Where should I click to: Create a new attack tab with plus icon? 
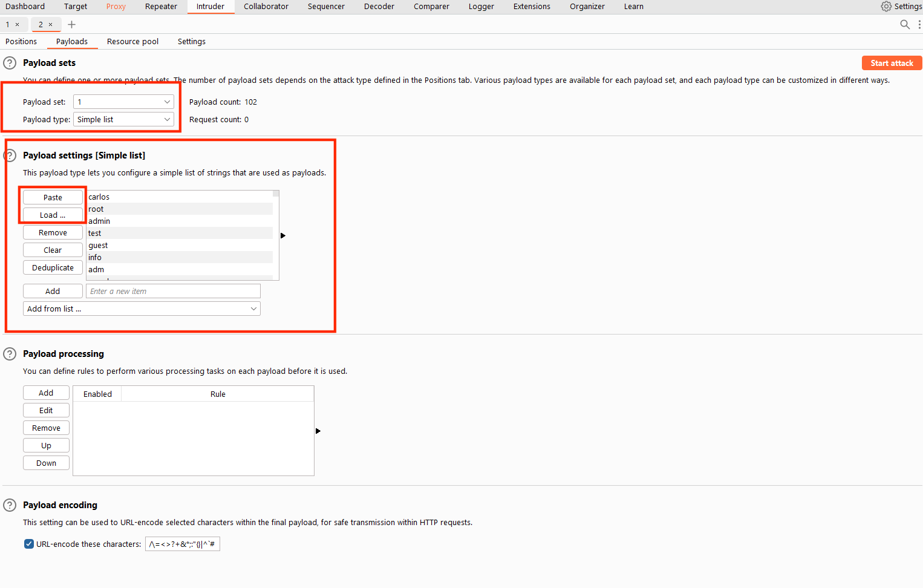(x=71, y=24)
